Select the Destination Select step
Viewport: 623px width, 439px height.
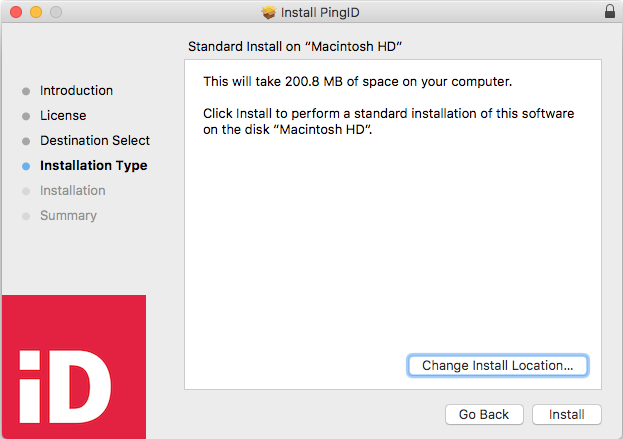pyautogui.click(x=95, y=141)
